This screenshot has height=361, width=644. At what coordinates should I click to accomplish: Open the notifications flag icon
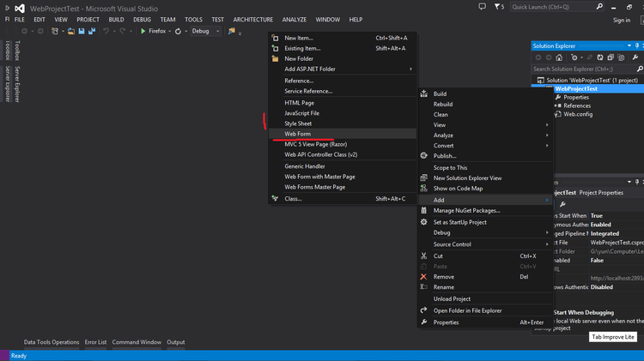(x=497, y=7)
